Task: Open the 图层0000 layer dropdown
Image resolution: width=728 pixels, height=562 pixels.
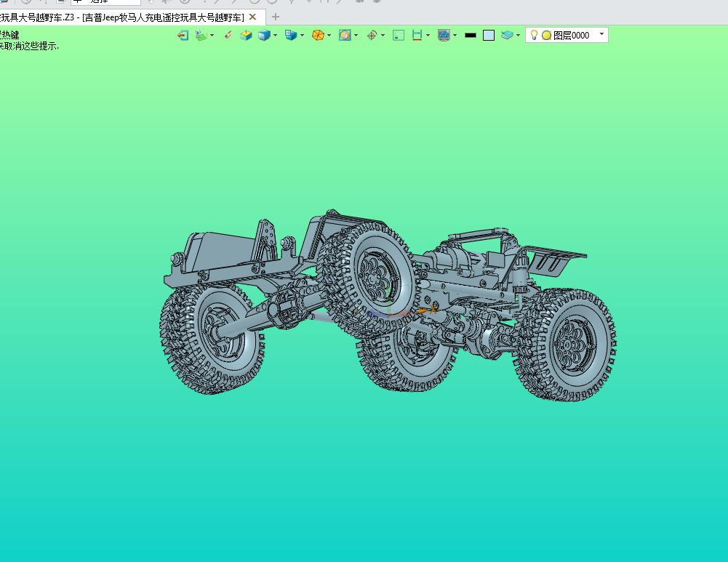Action: (x=601, y=34)
